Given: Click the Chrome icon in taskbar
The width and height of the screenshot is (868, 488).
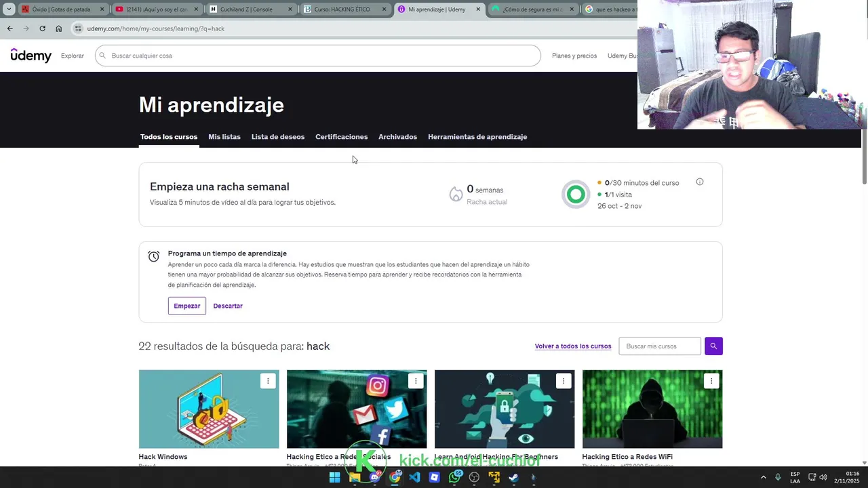Looking at the screenshot, I should pyautogui.click(x=395, y=477).
